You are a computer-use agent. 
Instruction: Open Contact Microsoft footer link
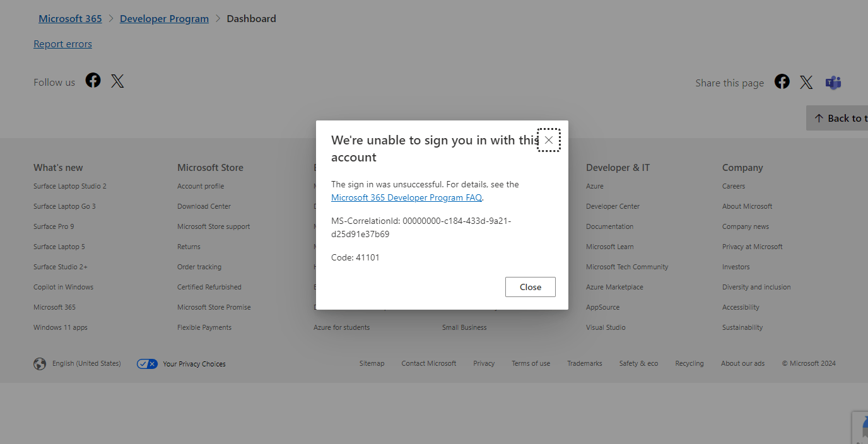(429, 363)
